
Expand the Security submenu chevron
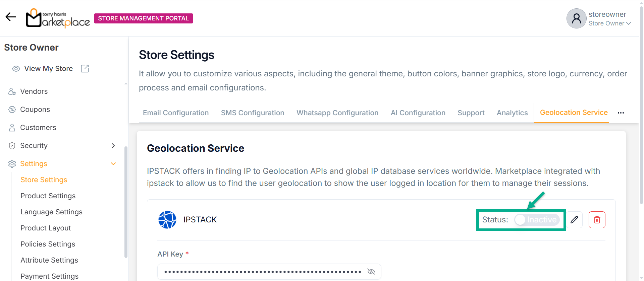pyautogui.click(x=113, y=146)
